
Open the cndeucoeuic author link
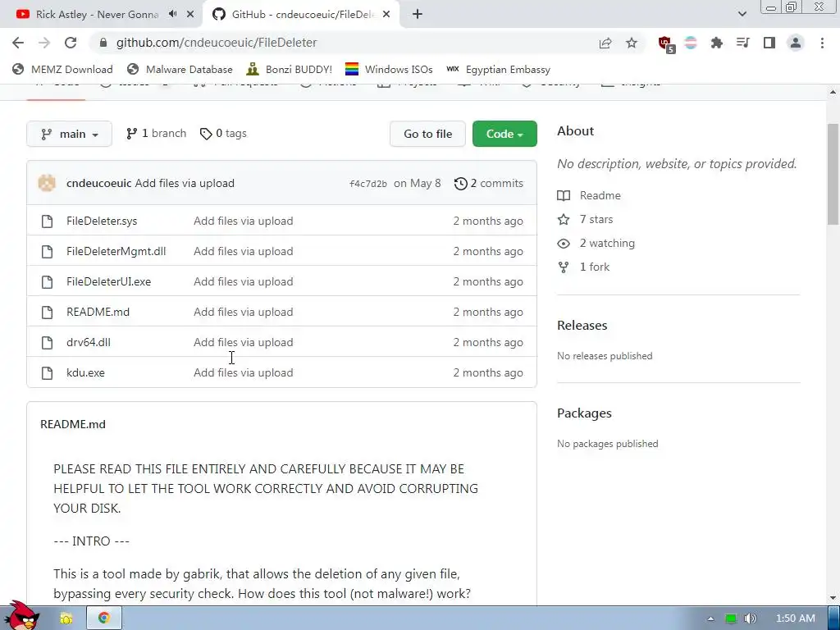tap(98, 183)
